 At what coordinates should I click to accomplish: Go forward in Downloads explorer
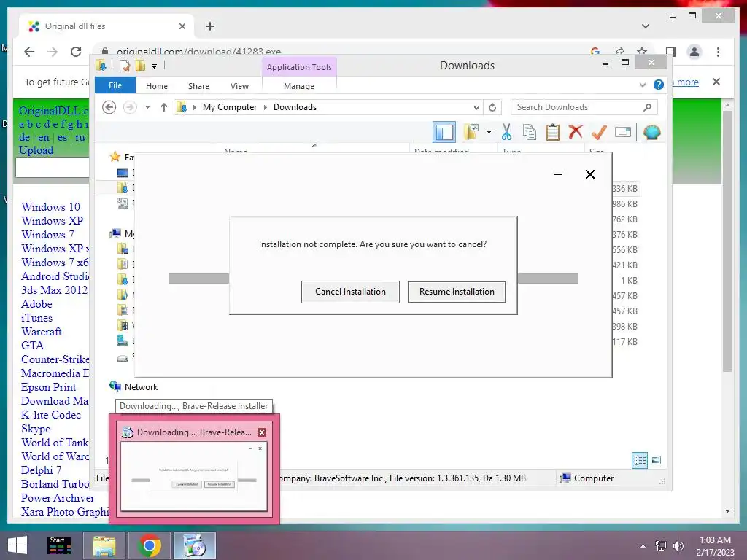(x=130, y=107)
